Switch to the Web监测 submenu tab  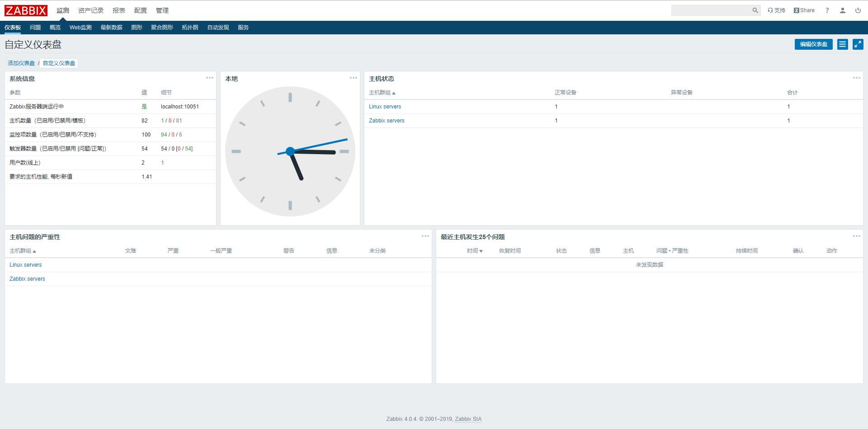[x=80, y=28]
